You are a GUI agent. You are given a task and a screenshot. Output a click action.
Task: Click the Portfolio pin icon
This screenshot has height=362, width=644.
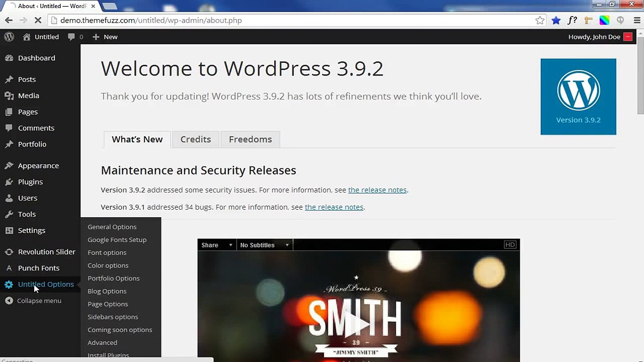click(x=9, y=144)
